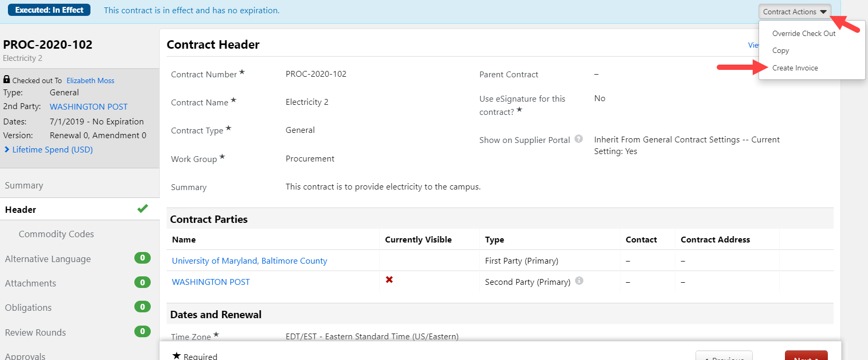
Task: Click Executed: In Effect status badge
Action: [49, 10]
